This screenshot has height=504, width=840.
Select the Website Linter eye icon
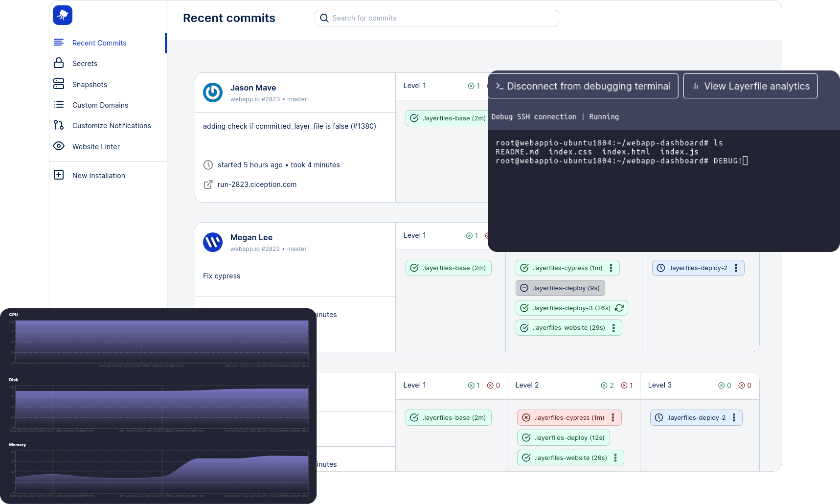click(59, 146)
